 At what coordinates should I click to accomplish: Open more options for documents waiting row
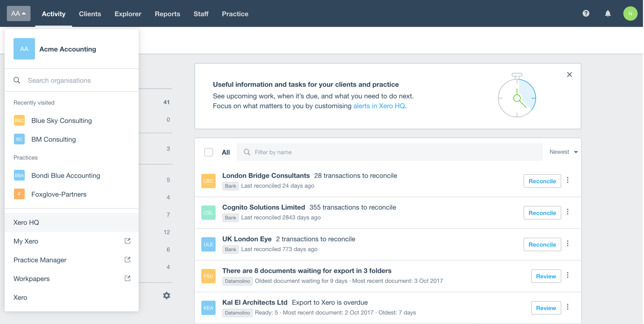568,275
